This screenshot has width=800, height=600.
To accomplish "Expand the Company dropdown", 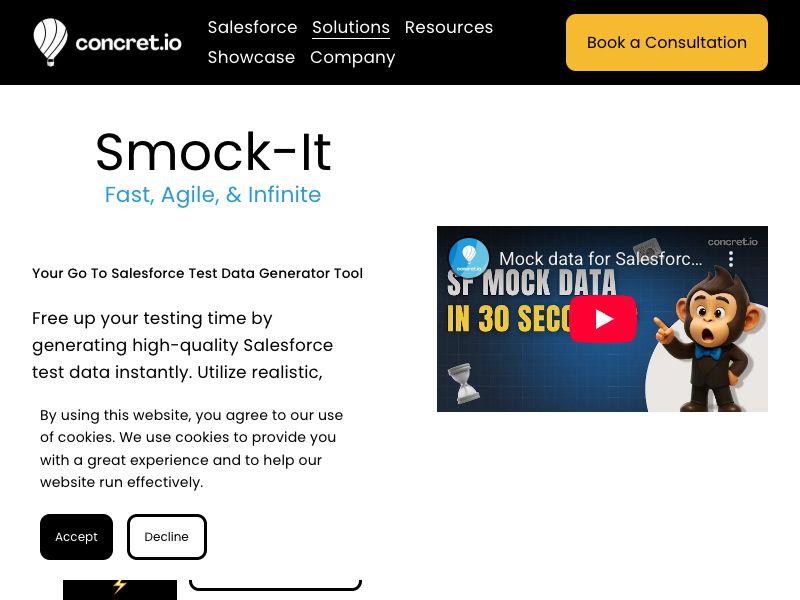I will 352,57.
